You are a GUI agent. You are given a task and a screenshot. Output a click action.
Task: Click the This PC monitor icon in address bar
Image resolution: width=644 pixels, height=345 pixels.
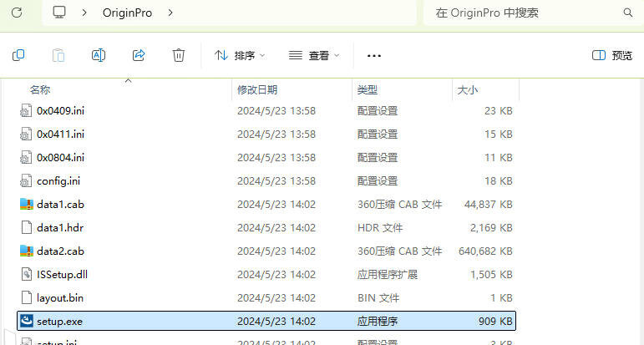click(x=59, y=13)
